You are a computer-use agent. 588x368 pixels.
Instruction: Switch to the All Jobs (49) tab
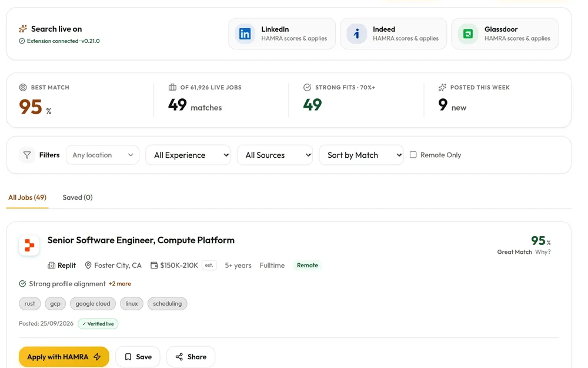point(28,197)
